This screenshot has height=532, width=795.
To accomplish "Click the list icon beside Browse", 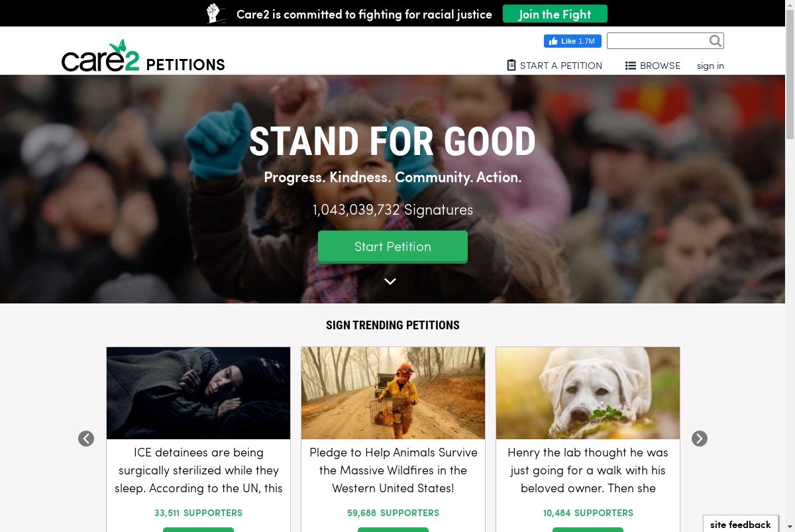I will pos(631,66).
